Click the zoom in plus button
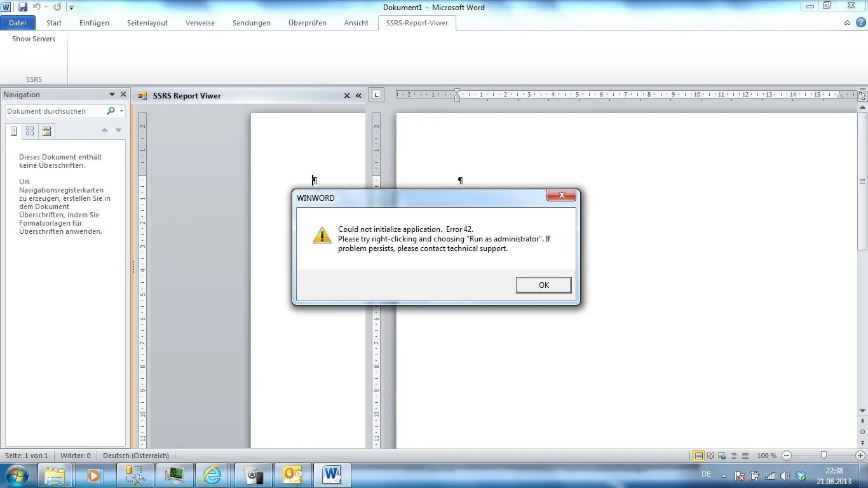 (x=860, y=456)
